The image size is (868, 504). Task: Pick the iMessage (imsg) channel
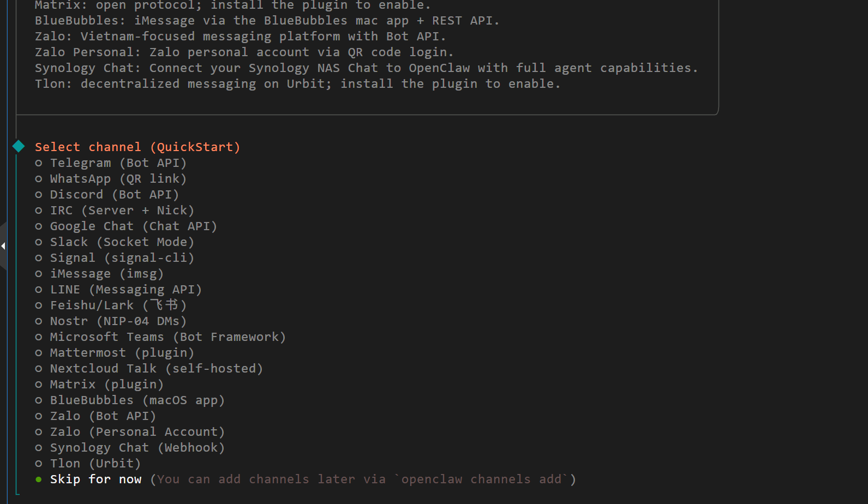[106, 274]
